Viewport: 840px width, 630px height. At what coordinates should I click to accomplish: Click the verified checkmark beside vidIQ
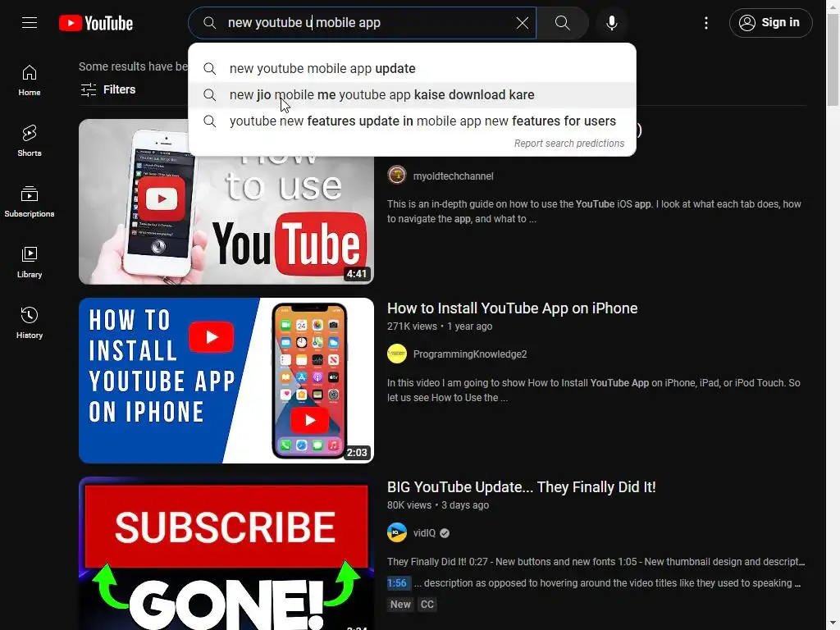(445, 533)
